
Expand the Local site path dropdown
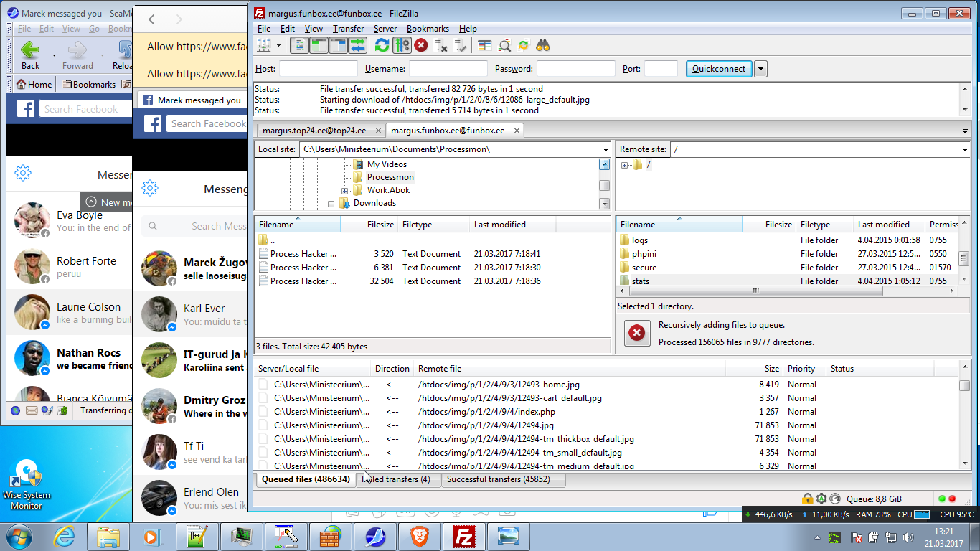[606, 149]
